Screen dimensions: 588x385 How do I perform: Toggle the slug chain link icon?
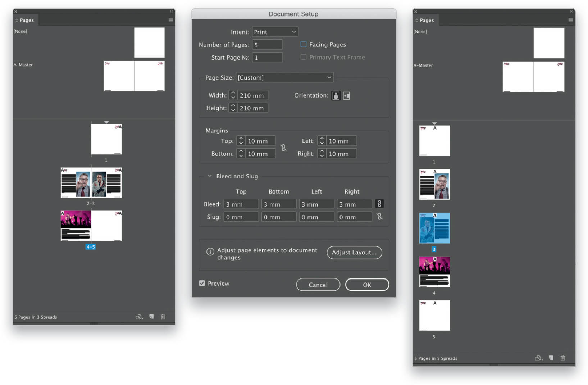(x=379, y=217)
